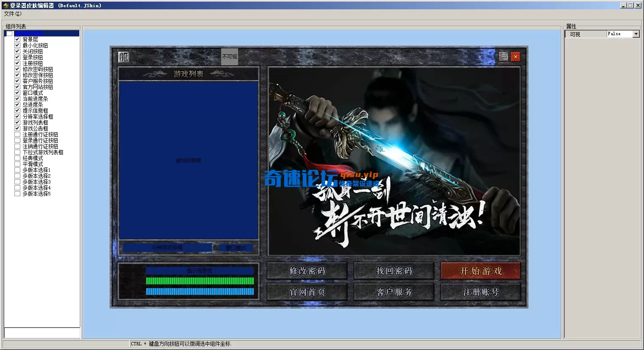Viewport: 644px width, 350px height.
Task: Select the 注册账号 button in preview
Action: tap(480, 292)
